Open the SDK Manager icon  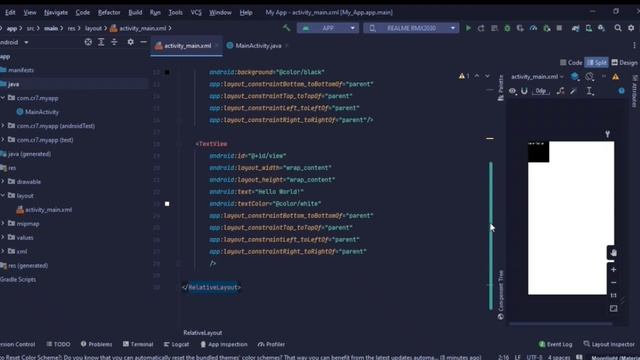[x=602, y=28]
